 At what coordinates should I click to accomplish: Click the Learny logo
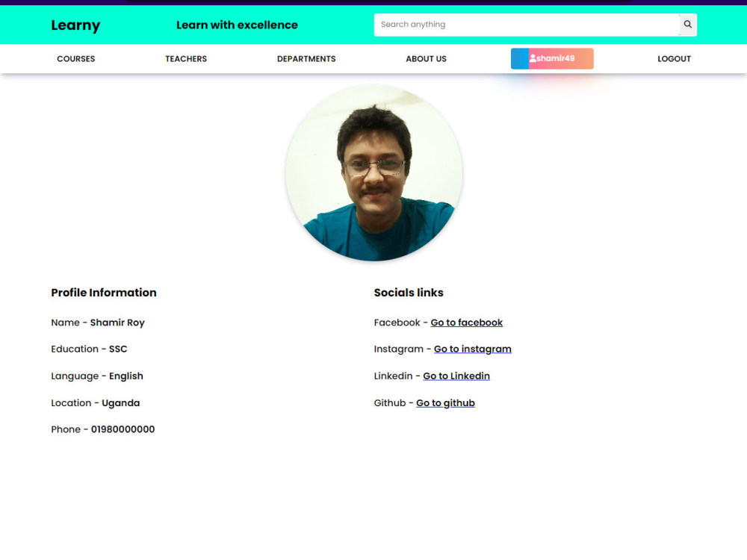pyautogui.click(x=75, y=25)
